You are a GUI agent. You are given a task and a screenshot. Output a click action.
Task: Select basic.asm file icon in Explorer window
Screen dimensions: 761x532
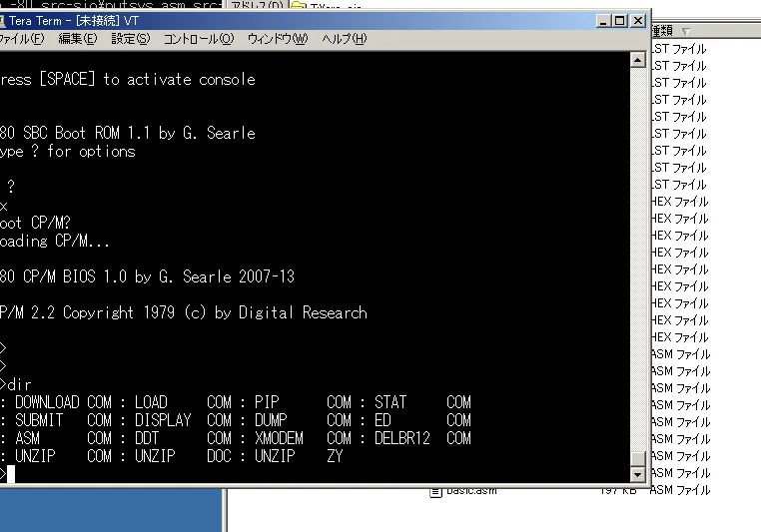(x=435, y=492)
